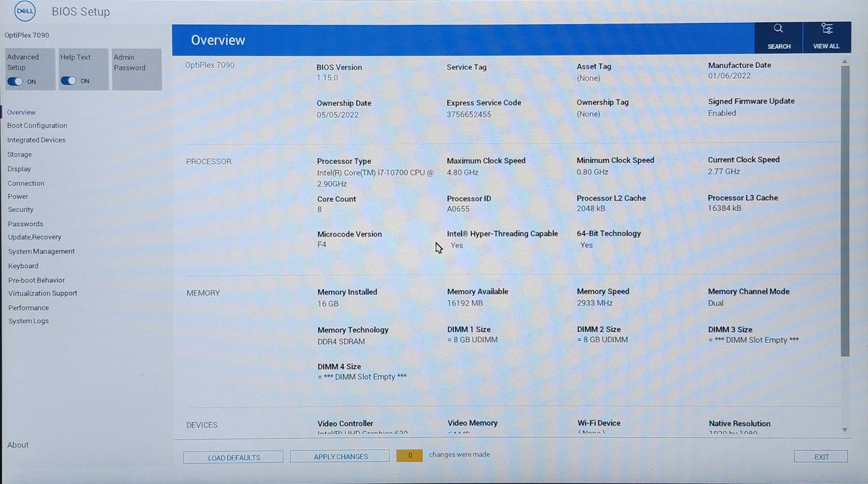Click Ownership Date 05/05/2022
Screen dimensions: 868x484
338,115
